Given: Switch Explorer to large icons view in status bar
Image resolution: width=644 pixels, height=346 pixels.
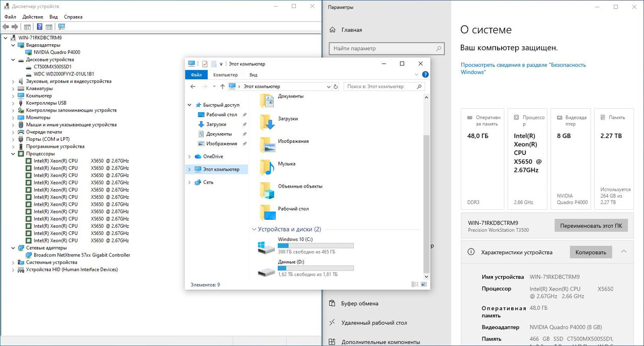Looking at the screenshot, I should (x=424, y=285).
